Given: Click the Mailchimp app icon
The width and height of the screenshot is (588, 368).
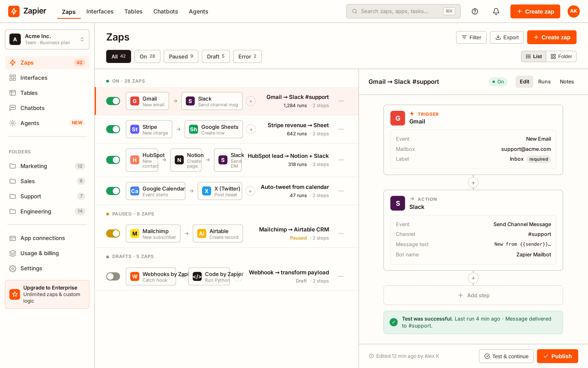Looking at the screenshot, I should tap(135, 234).
